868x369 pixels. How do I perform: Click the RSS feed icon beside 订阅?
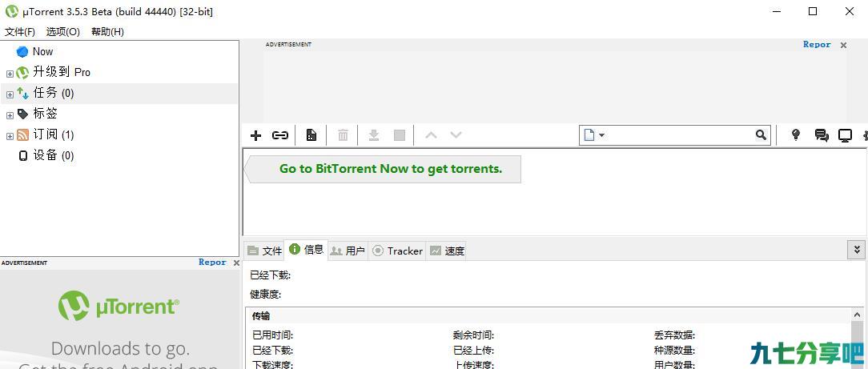(x=22, y=135)
